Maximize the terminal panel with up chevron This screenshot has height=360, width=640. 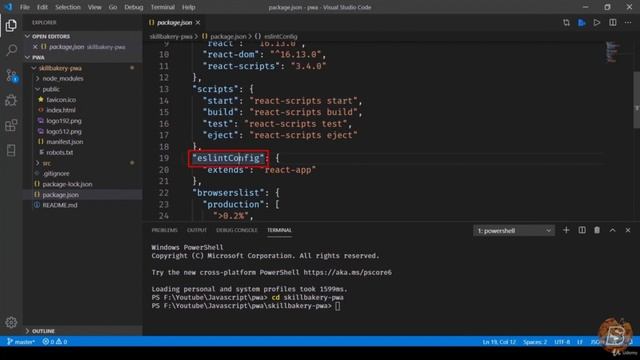tap(613, 230)
